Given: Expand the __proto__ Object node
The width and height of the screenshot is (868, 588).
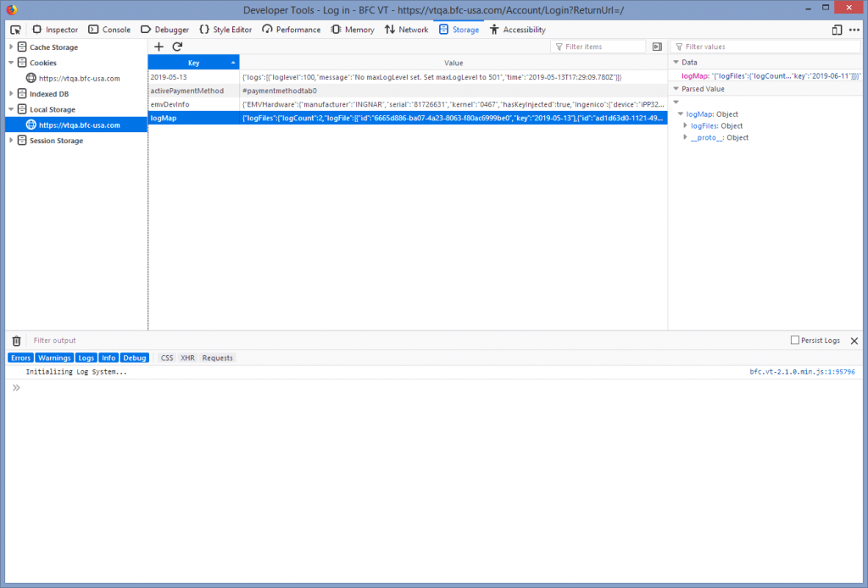Looking at the screenshot, I should 685,137.
